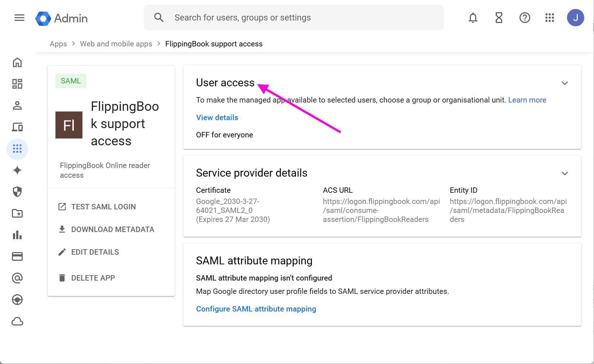Click DOWNLOAD METADATA
The width and height of the screenshot is (594, 364).
(106, 229)
